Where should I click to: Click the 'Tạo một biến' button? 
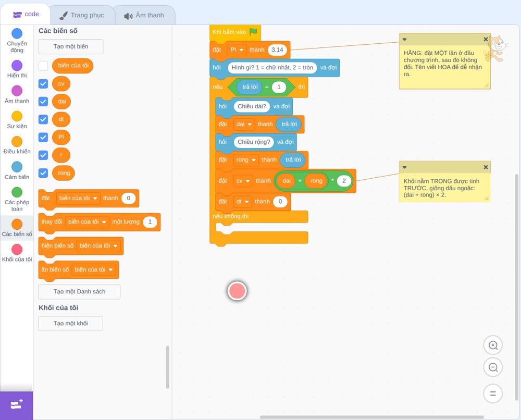(x=71, y=46)
